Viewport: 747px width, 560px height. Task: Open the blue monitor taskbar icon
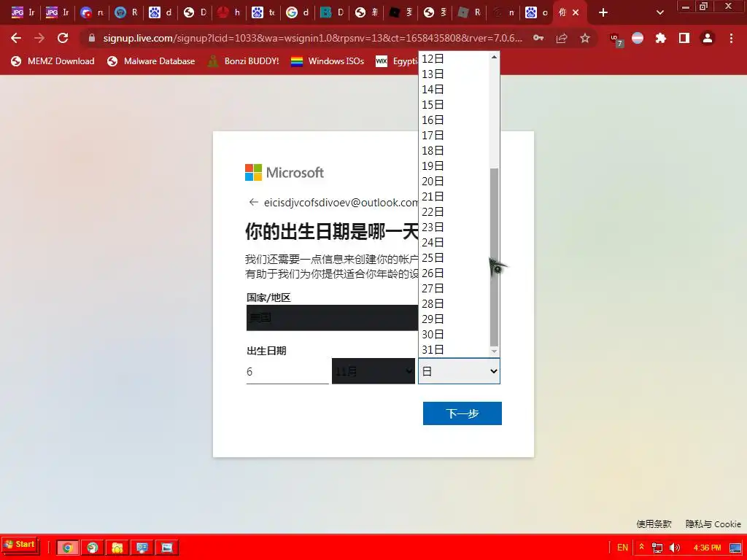(142, 548)
